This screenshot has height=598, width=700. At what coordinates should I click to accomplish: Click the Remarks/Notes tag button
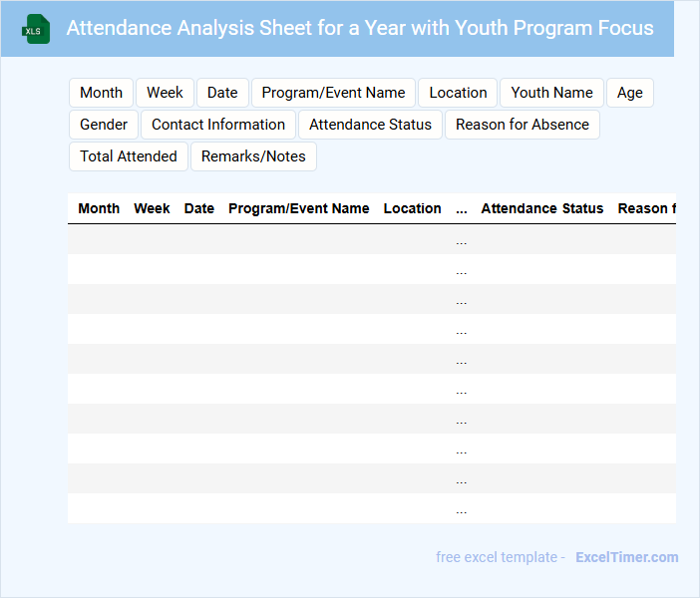pos(253,156)
